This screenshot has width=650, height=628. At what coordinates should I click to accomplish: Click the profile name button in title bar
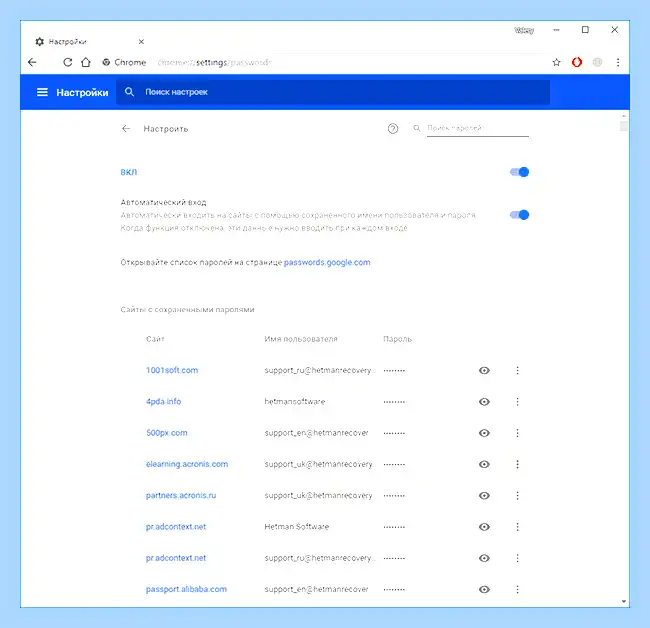pos(524,30)
